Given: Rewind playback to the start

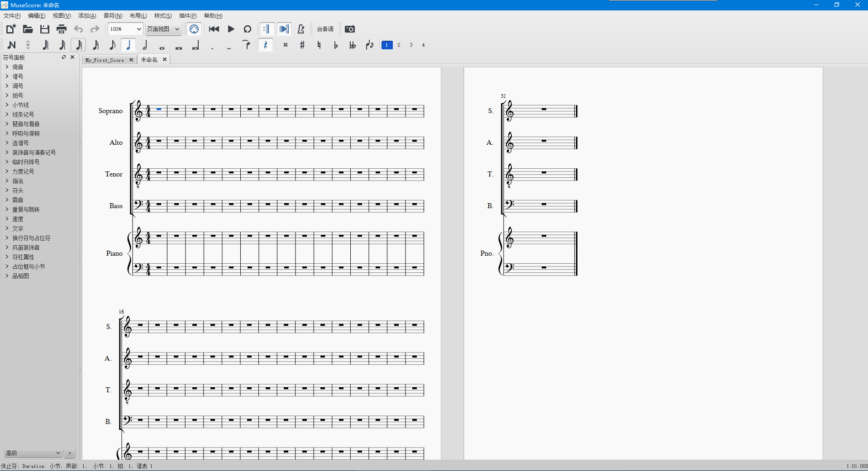Looking at the screenshot, I should pyautogui.click(x=214, y=29).
